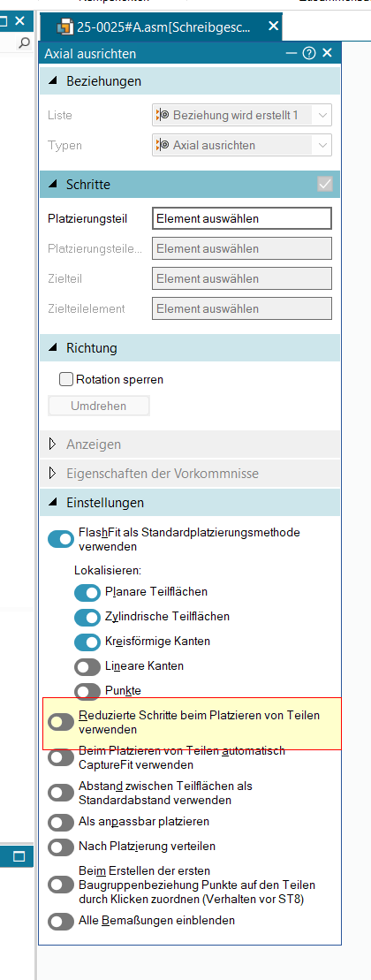
Task: Close the 25-0025#A.asm document tab
Action: 273,27
